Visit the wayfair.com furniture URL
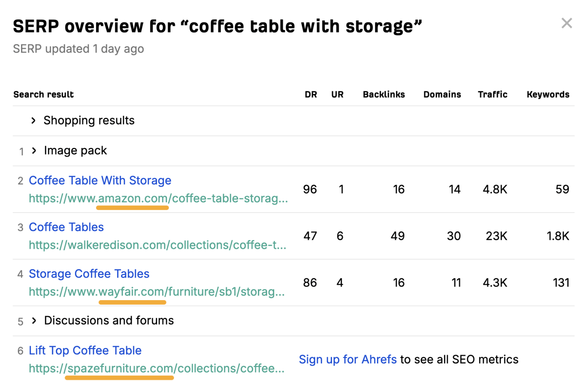 pyautogui.click(x=157, y=292)
